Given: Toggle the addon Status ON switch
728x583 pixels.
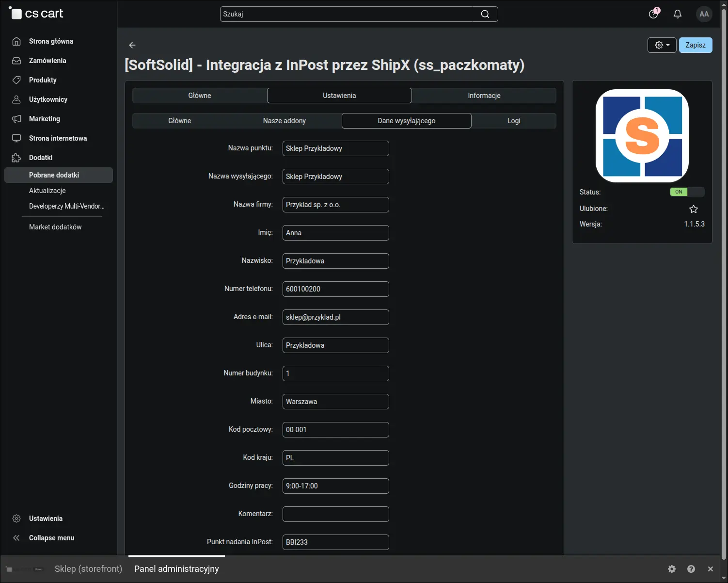Looking at the screenshot, I should tap(687, 192).
